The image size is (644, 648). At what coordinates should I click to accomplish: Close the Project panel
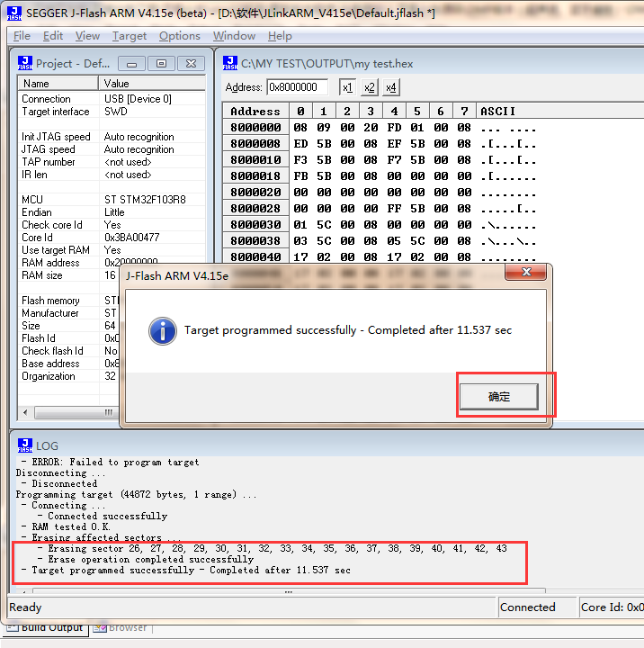[x=191, y=64]
